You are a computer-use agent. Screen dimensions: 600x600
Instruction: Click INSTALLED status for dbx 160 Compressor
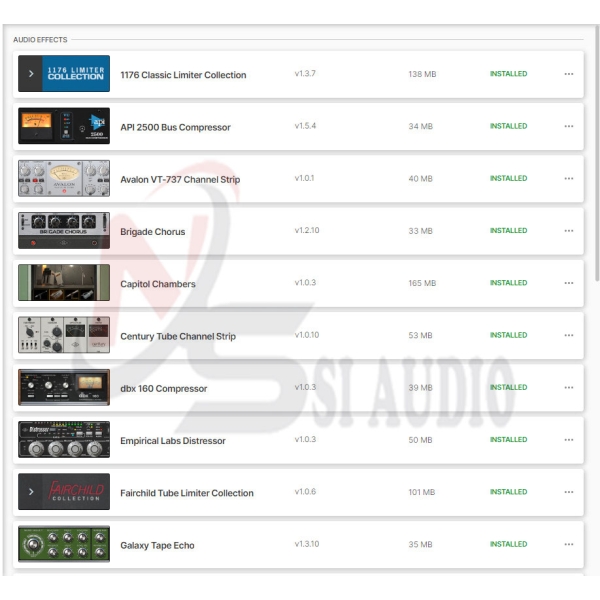click(509, 387)
